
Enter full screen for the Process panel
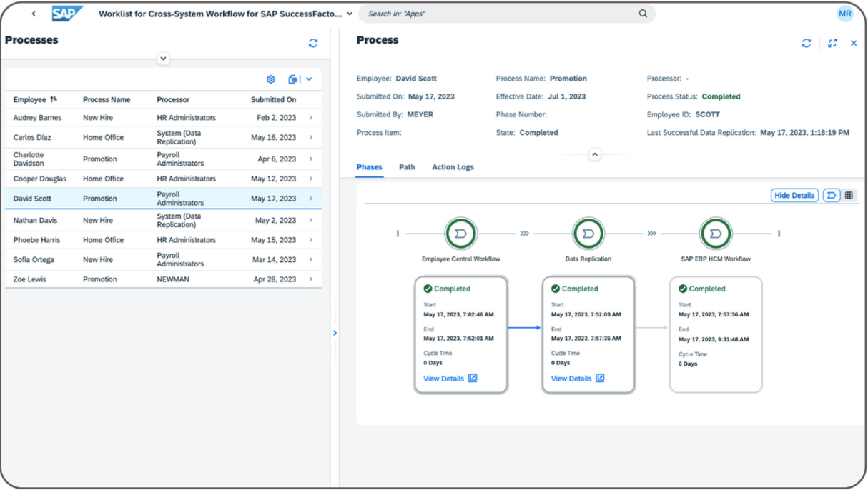pyautogui.click(x=832, y=43)
